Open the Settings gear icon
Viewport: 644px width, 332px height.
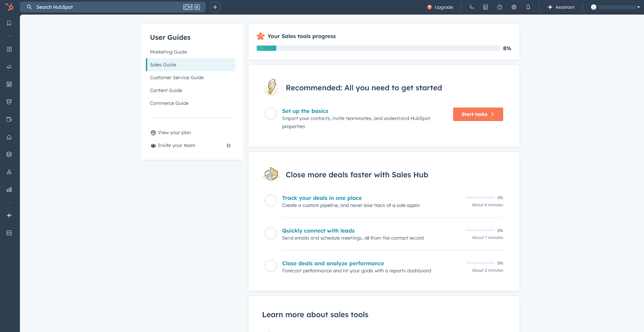tap(514, 7)
